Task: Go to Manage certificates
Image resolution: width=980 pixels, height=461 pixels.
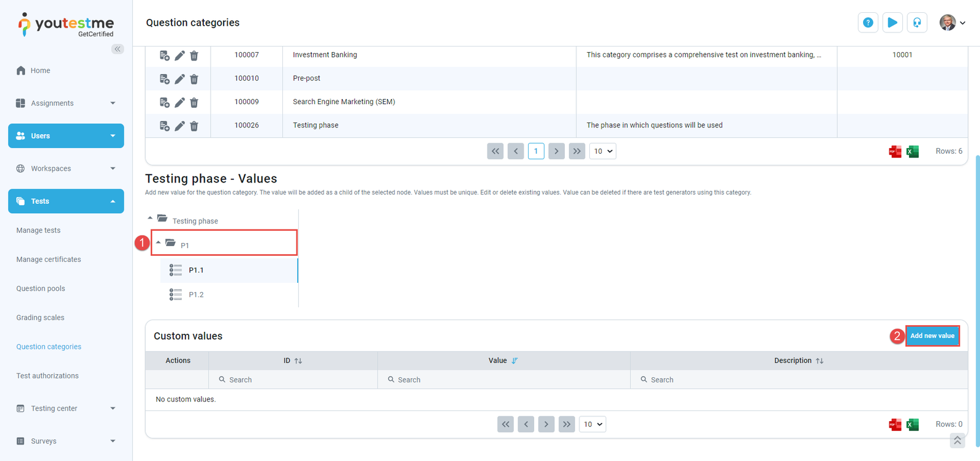Action: coord(48,260)
